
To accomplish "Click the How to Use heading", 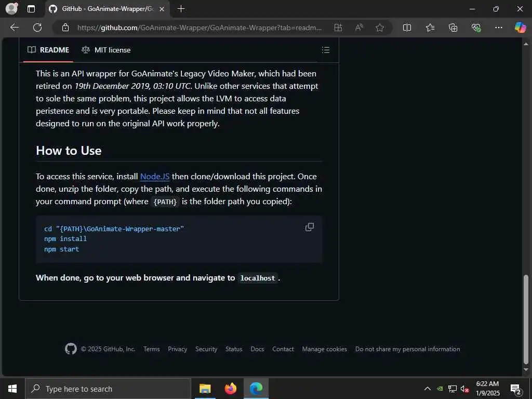I will [69, 151].
